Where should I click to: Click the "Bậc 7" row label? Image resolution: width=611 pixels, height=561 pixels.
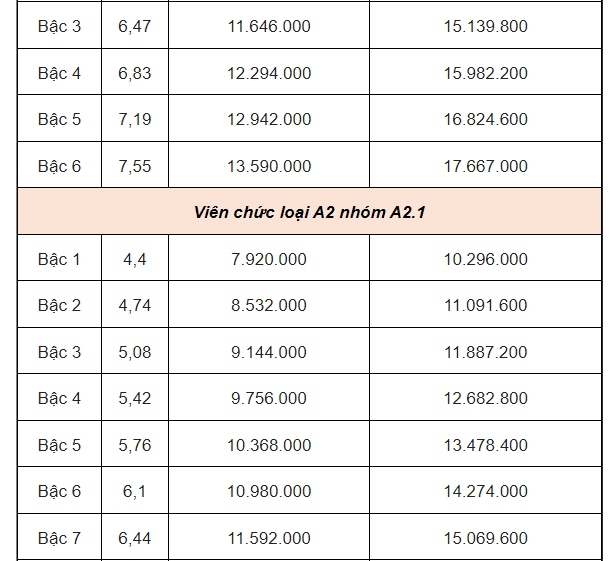[59, 538]
